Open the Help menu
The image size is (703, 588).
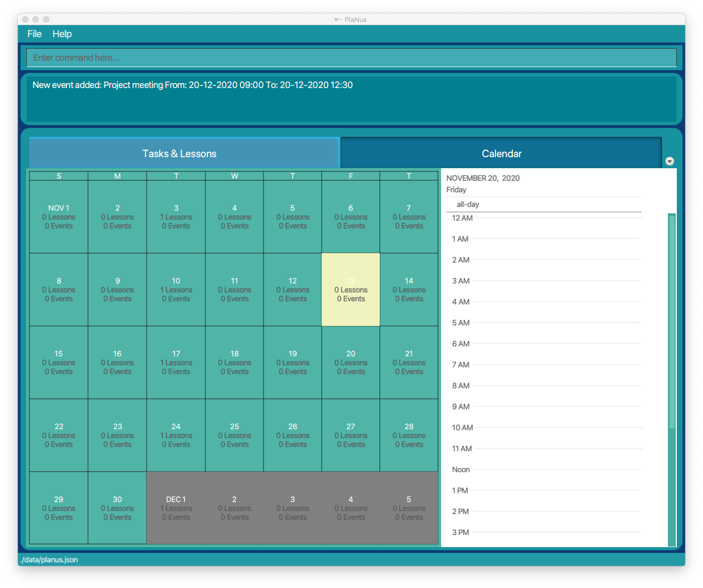click(x=62, y=34)
